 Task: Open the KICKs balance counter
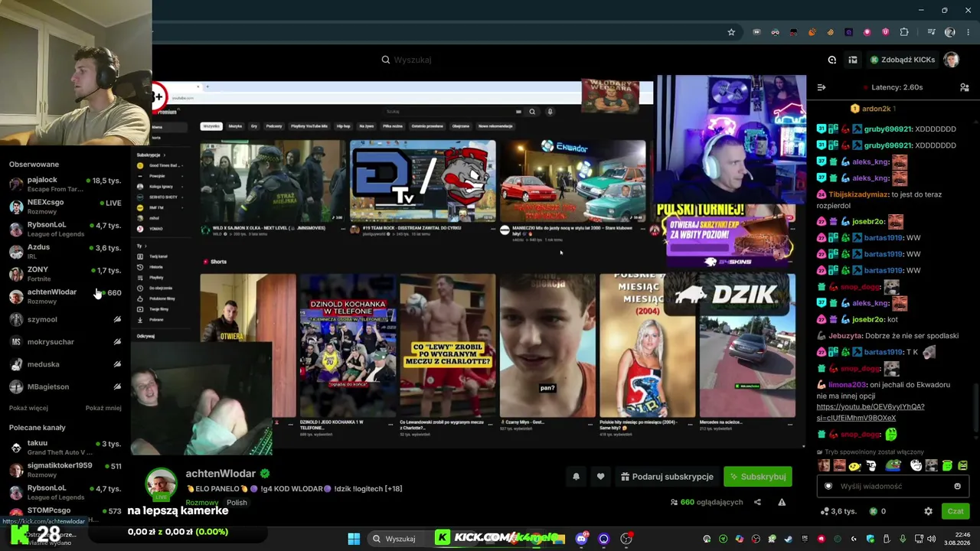point(878,511)
